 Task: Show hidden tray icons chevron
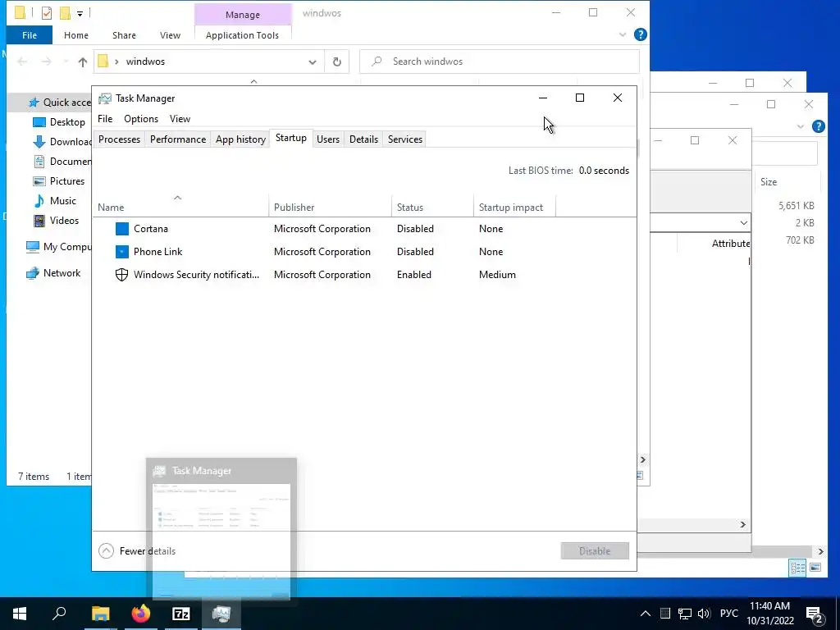(646, 614)
